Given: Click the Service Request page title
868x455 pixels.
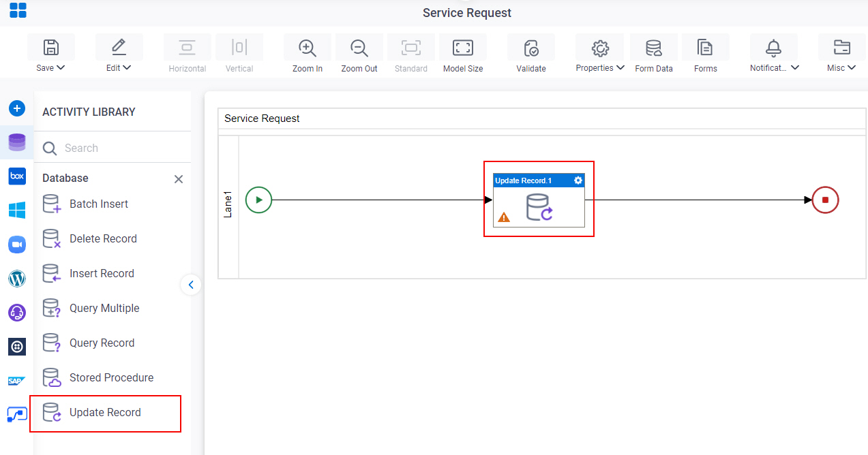Looking at the screenshot, I should pos(467,13).
